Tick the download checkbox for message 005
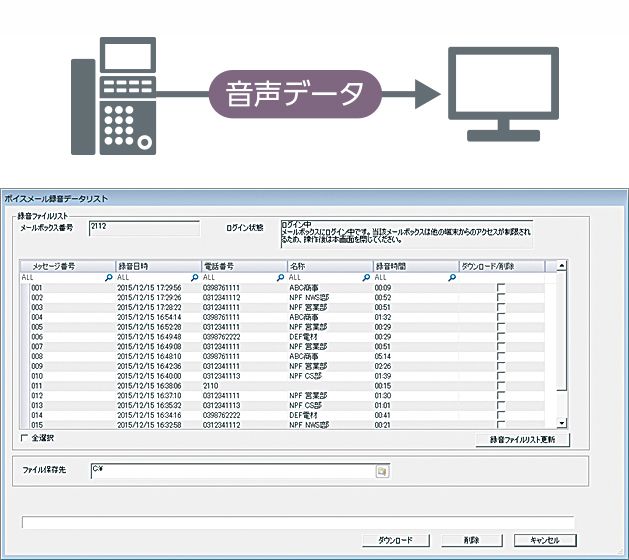 (501, 327)
